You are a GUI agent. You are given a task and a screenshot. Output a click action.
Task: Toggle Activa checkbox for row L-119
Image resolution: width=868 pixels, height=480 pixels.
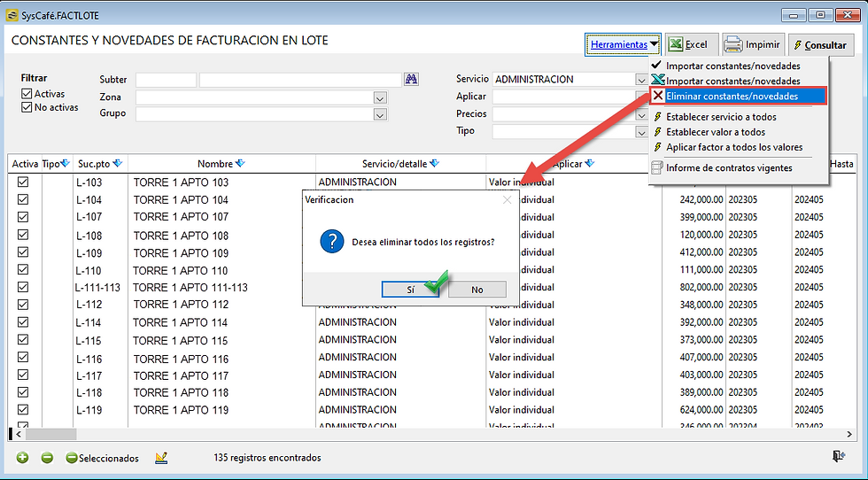click(23, 410)
